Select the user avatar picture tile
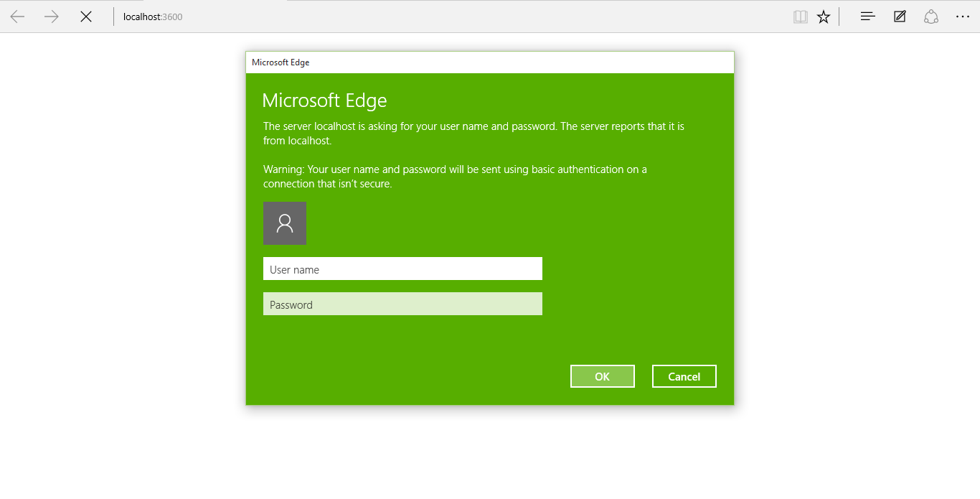The height and width of the screenshot is (499, 980). (x=285, y=223)
